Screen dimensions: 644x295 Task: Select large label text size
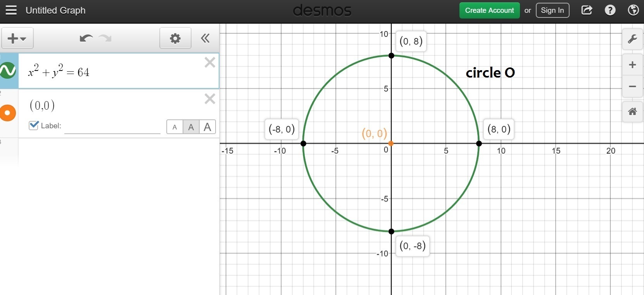coord(207,127)
